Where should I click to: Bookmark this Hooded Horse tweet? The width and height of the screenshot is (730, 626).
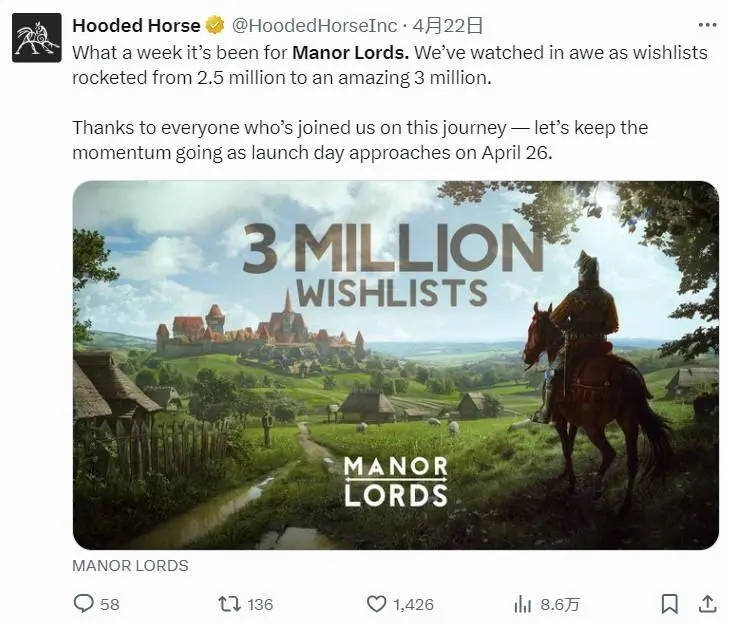click(669, 603)
